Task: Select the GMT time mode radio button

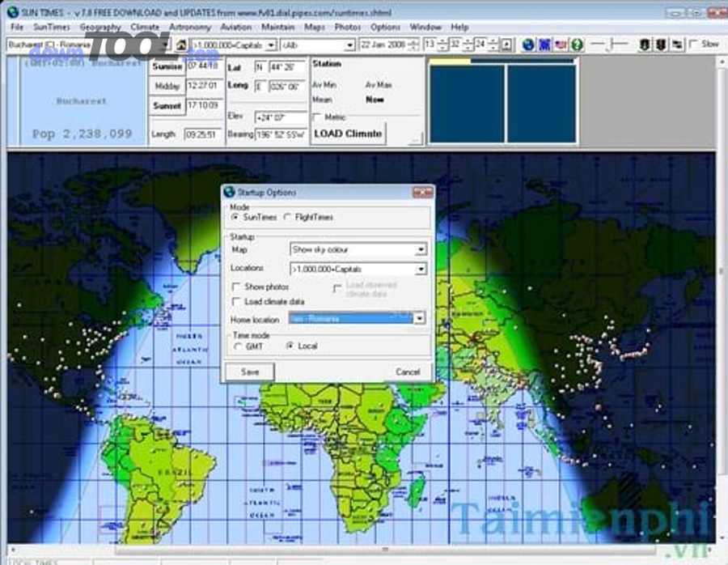Action: point(238,346)
